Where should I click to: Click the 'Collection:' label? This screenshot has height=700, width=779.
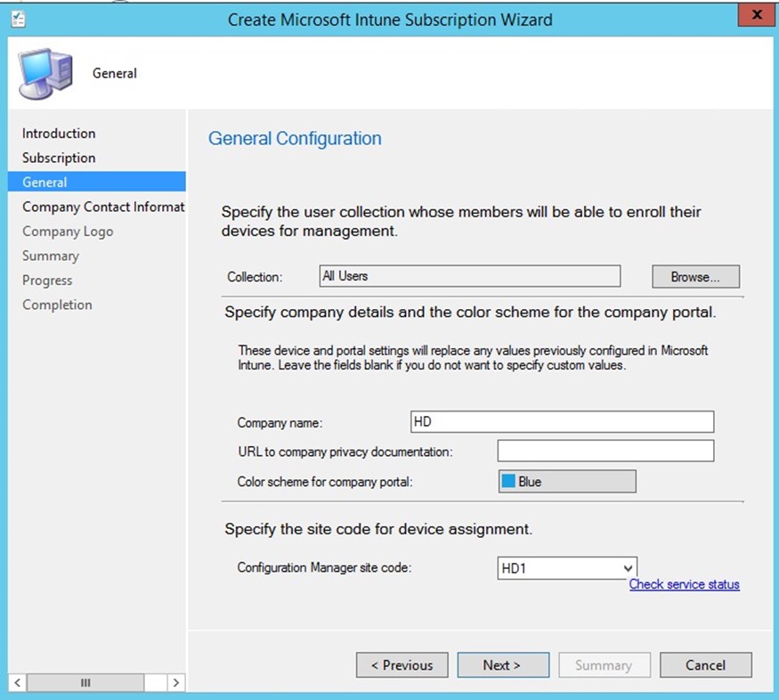pos(255,277)
